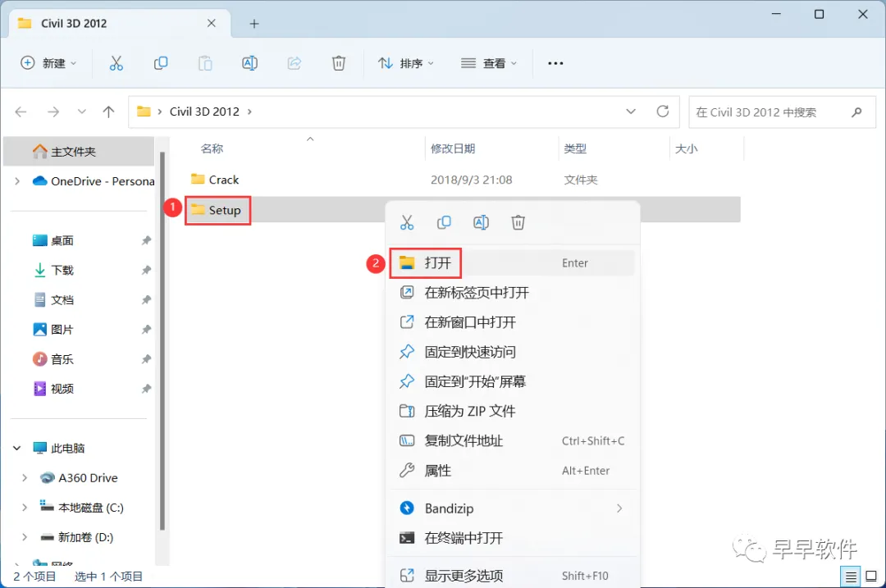886x588 pixels.
Task: Select 固定到快速访问
Action: pyautogui.click(x=513, y=352)
